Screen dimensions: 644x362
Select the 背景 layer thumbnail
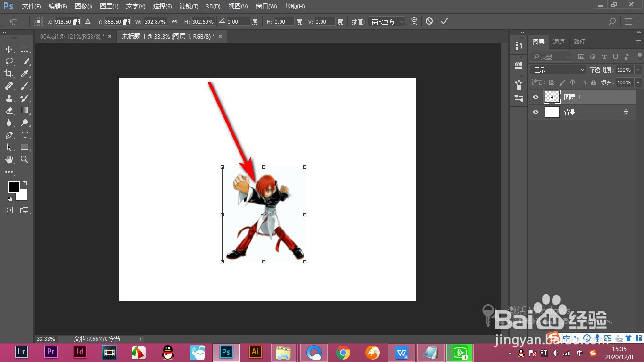552,112
